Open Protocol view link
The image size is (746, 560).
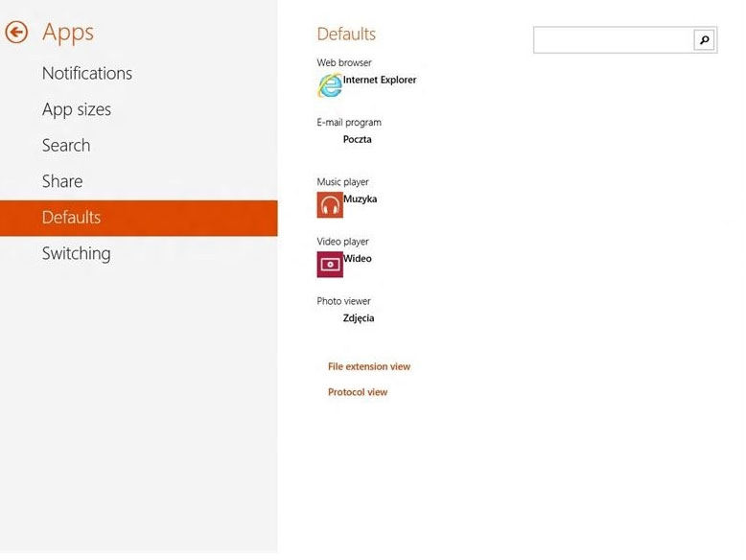click(358, 392)
